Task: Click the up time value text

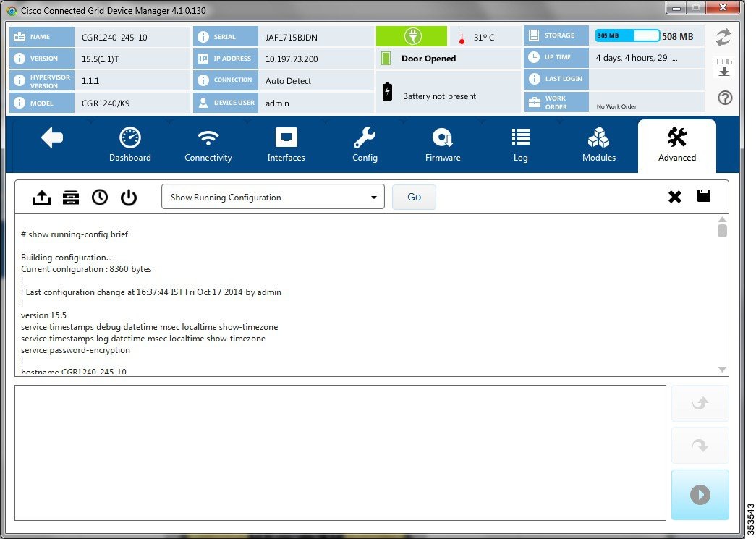Action: point(637,58)
